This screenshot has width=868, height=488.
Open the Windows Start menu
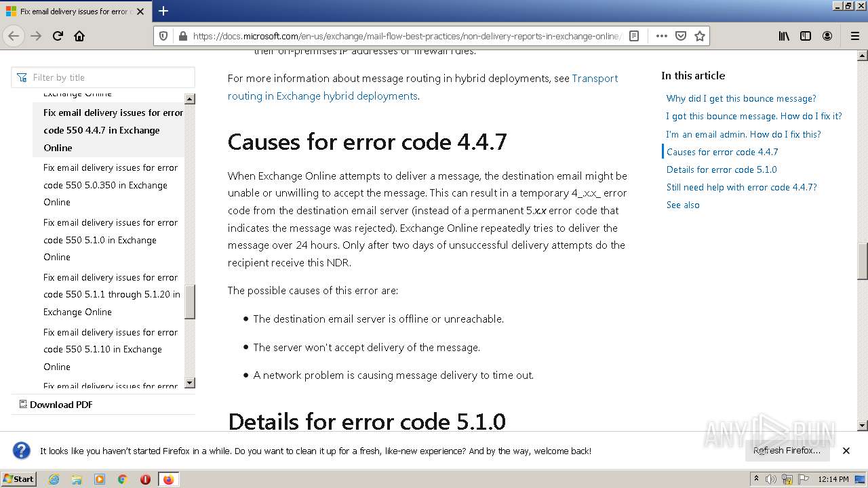19,479
